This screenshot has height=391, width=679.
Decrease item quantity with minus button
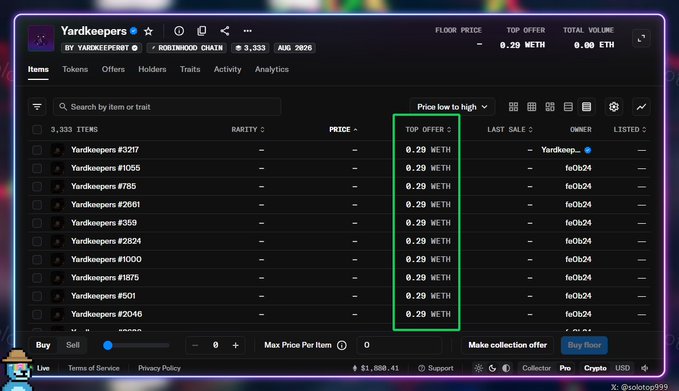pyautogui.click(x=195, y=345)
